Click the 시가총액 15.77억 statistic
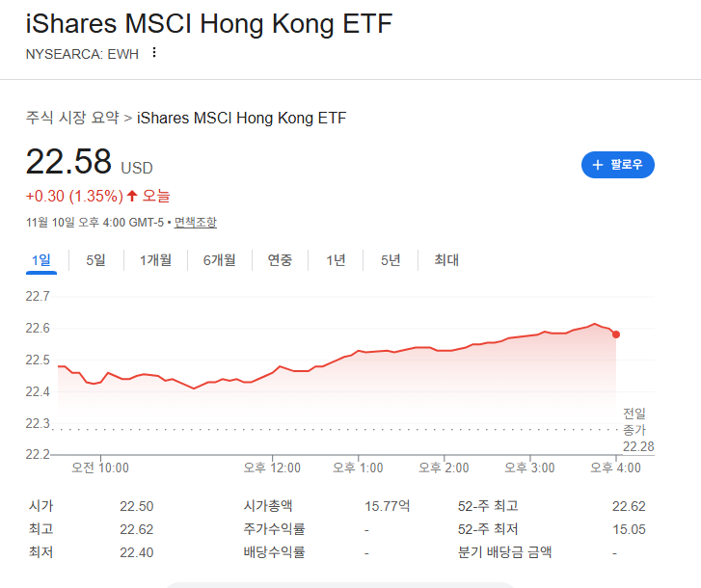This screenshot has height=588, width=701. coord(326,506)
